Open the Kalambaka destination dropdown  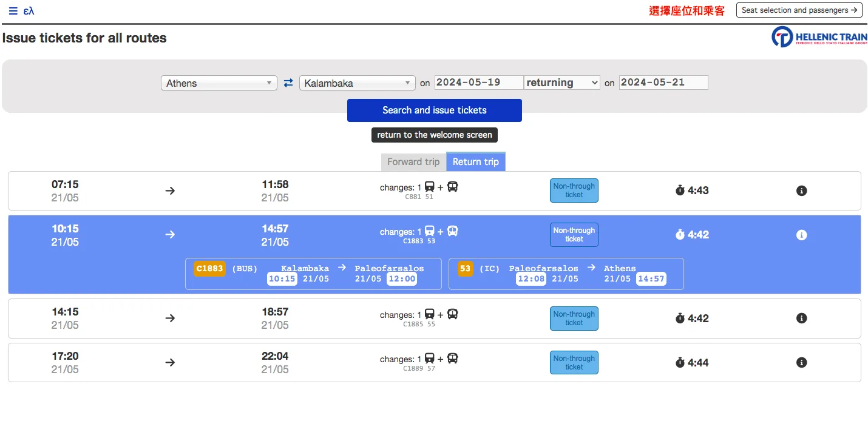pos(357,83)
